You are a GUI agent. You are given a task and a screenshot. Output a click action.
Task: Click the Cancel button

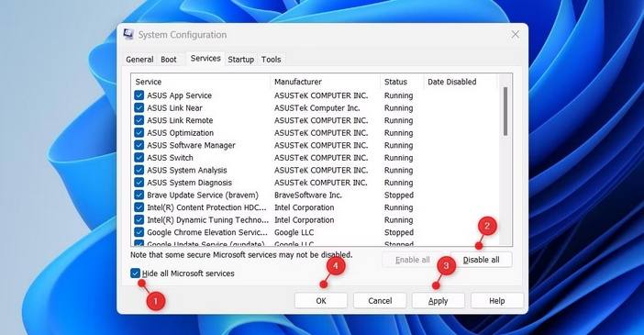point(380,300)
